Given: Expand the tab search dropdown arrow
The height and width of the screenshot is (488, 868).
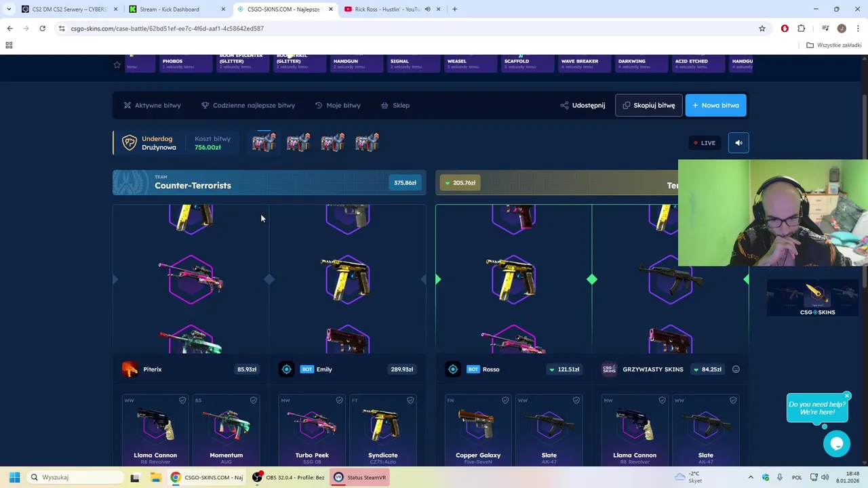Looking at the screenshot, I should click(x=8, y=9).
